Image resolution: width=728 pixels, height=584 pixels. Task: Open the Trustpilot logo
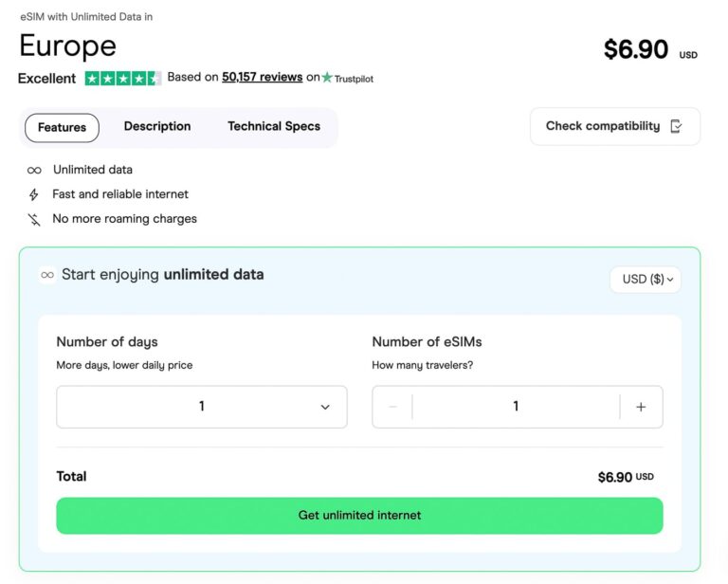348,78
